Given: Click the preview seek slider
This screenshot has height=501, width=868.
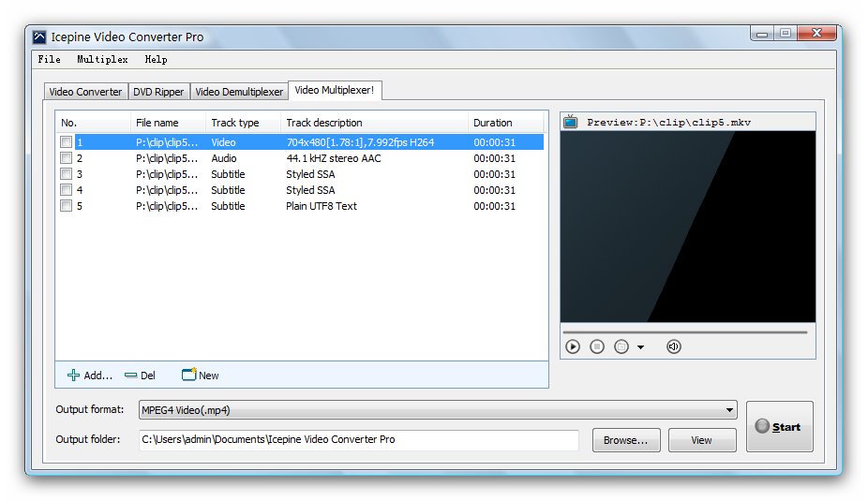Looking at the screenshot, I should 685,332.
